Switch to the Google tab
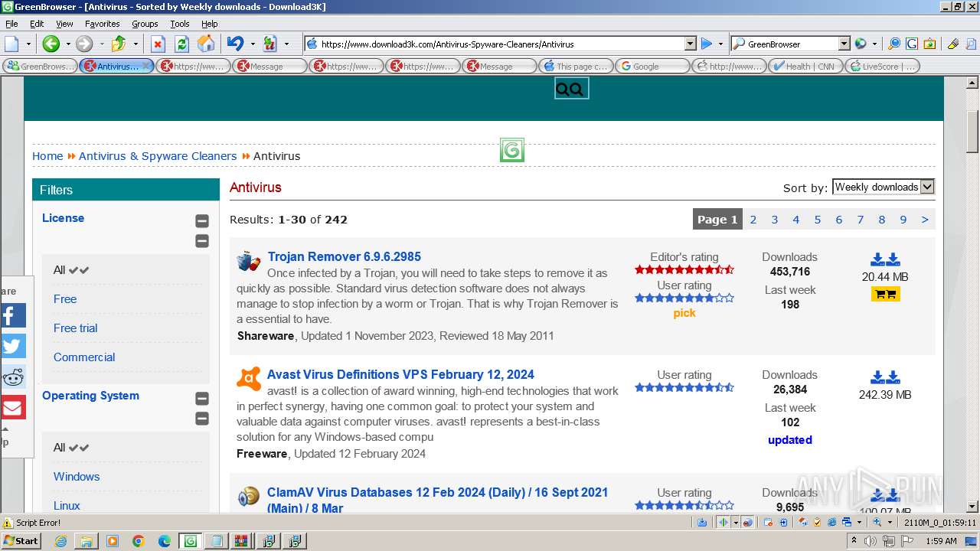 tap(652, 67)
